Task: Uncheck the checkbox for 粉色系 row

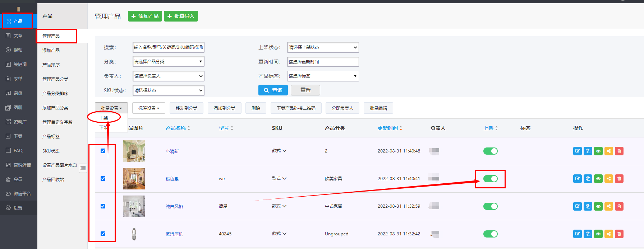Action: [x=103, y=179]
